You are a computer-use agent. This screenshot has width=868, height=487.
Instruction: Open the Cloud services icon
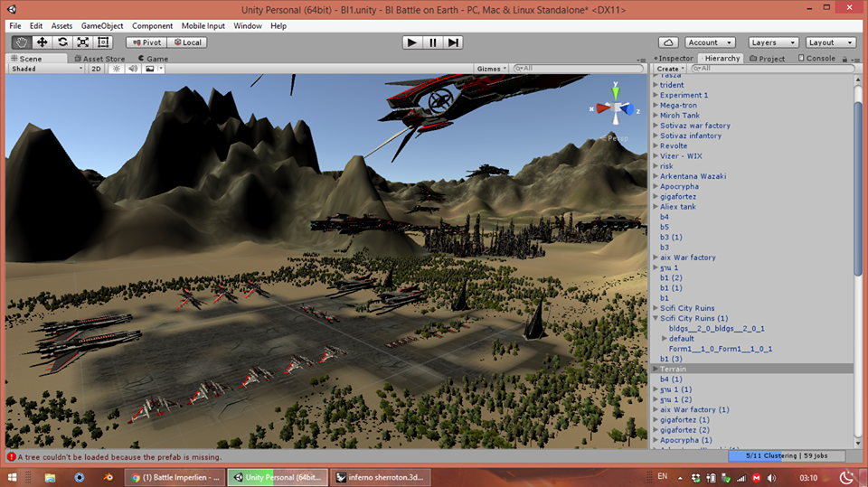[668, 42]
